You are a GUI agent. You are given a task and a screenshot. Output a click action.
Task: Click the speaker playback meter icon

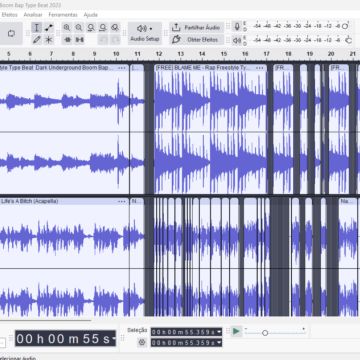tap(237, 40)
